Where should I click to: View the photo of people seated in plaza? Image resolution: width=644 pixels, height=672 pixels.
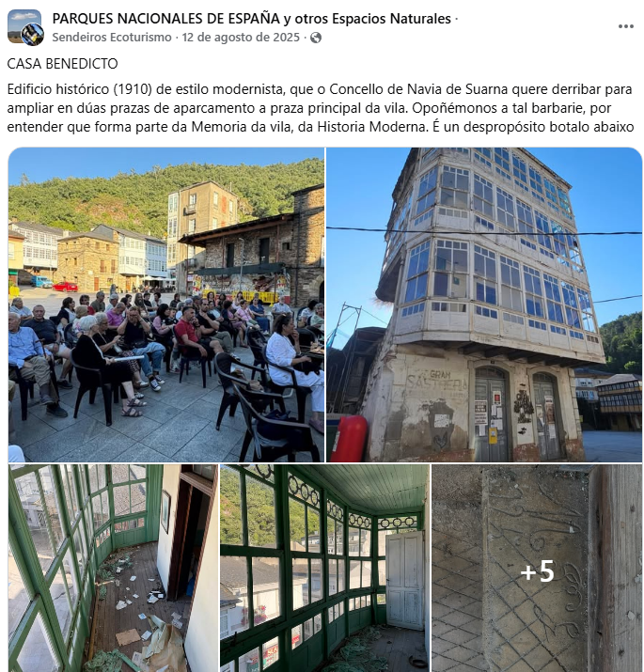tap(166, 305)
